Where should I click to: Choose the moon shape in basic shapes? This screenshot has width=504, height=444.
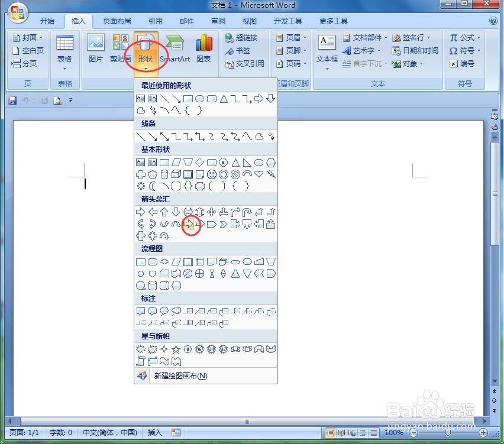pos(152,186)
